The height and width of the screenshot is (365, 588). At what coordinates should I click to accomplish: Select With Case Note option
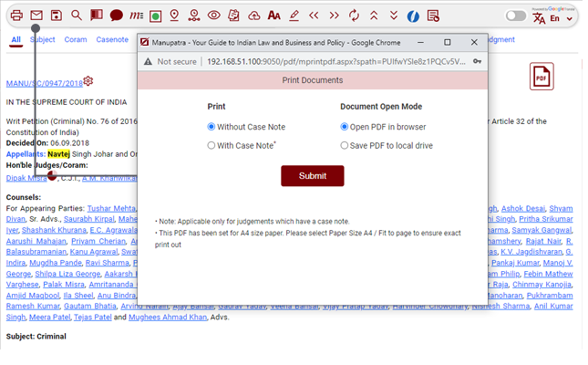211,145
